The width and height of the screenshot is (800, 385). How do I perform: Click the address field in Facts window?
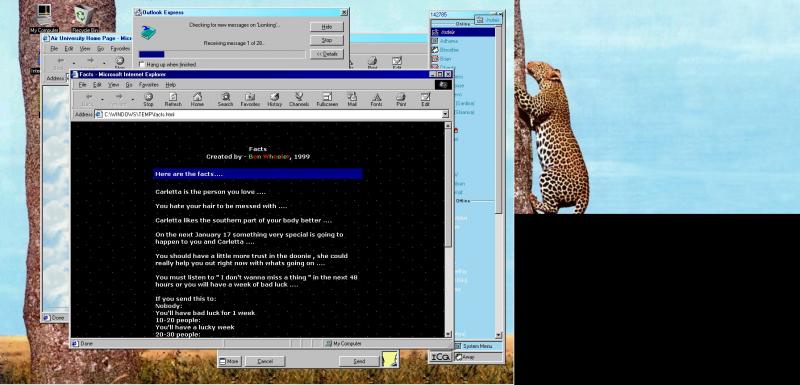269,114
